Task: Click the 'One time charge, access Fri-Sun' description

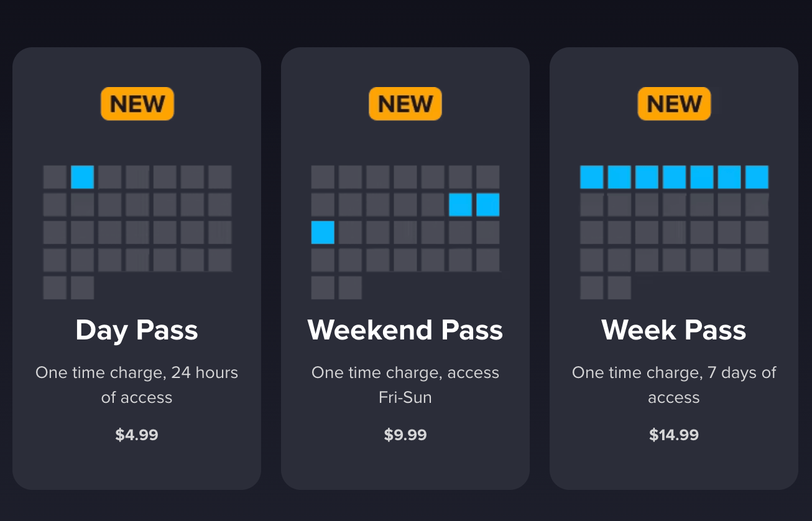Action: coord(405,384)
